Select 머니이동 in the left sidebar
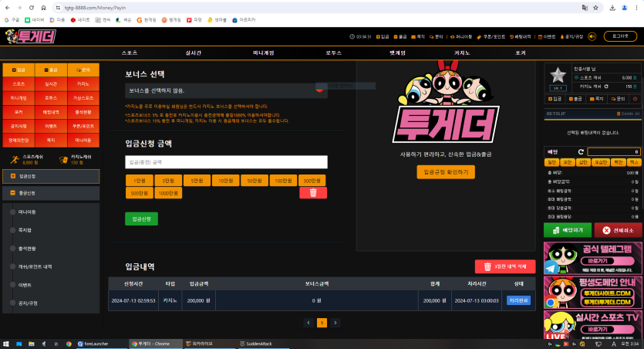This screenshot has height=349, width=644. coord(27,212)
